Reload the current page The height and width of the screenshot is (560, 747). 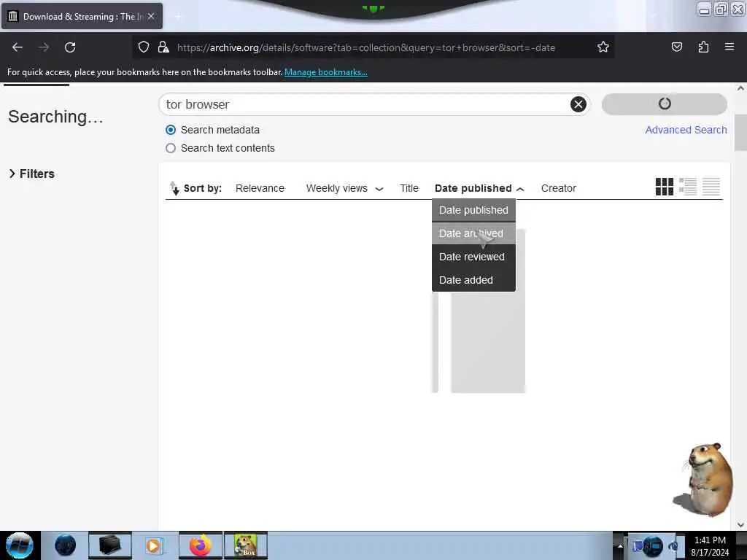click(70, 47)
